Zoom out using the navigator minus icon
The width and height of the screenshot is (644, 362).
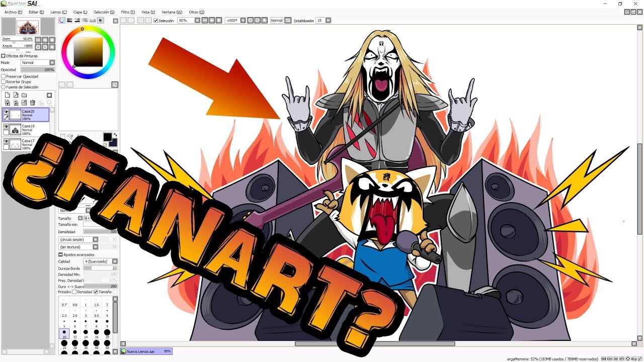pyautogui.click(x=38, y=40)
